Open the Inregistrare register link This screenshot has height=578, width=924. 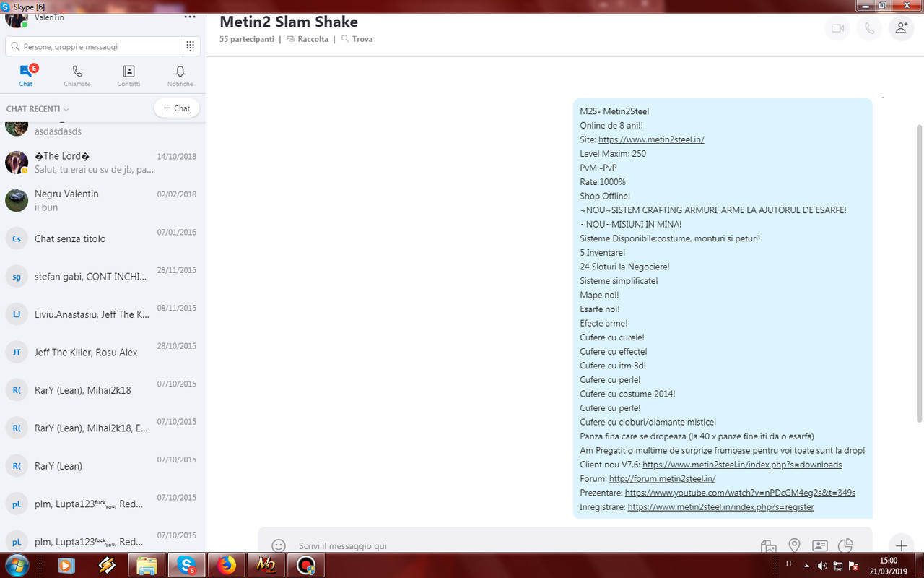pos(720,507)
